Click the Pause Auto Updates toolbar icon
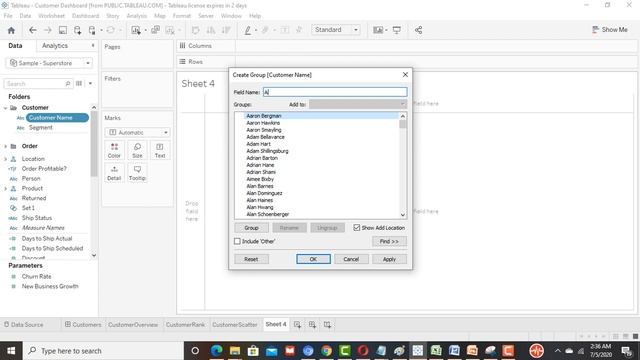The image size is (640, 360). [x=92, y=30]
